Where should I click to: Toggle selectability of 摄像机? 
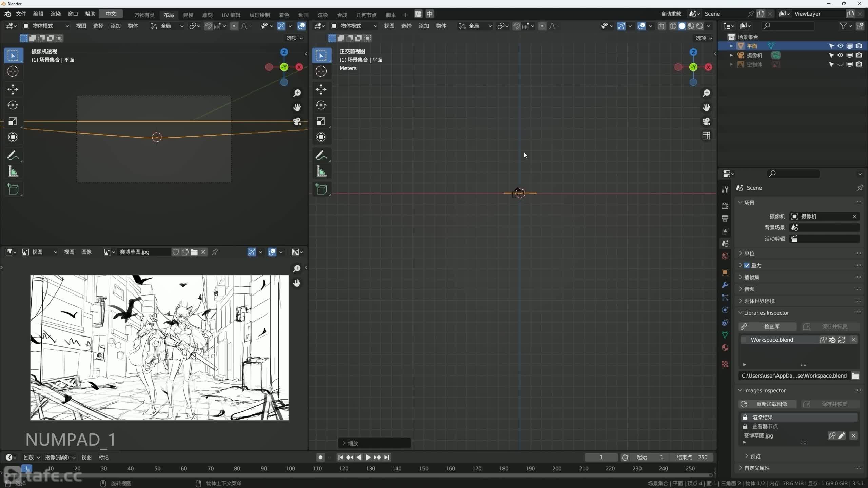pos(831,55)
